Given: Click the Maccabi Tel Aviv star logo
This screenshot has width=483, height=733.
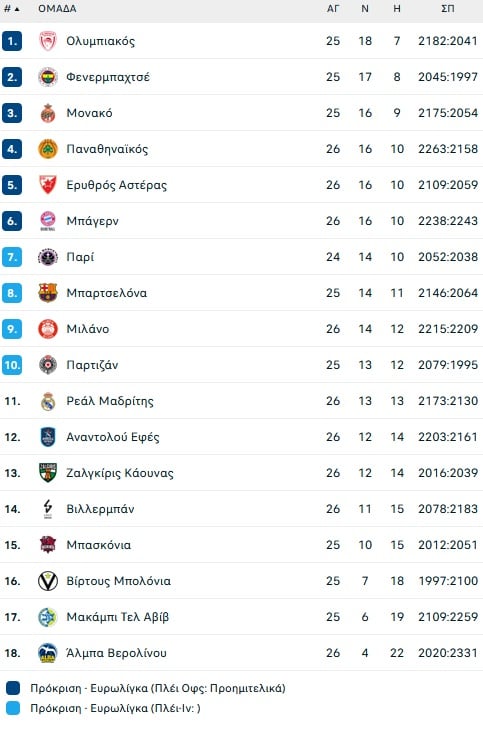Looking at the screenshot, I should click(x=48, y=617).
